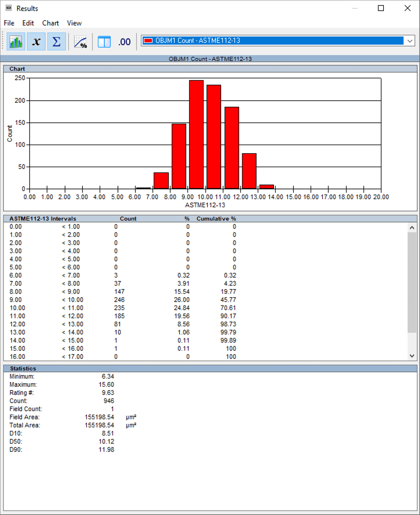This screenshot has width=420, height=515.
Task: Close the Results window
Action: (x=407, y=8)
